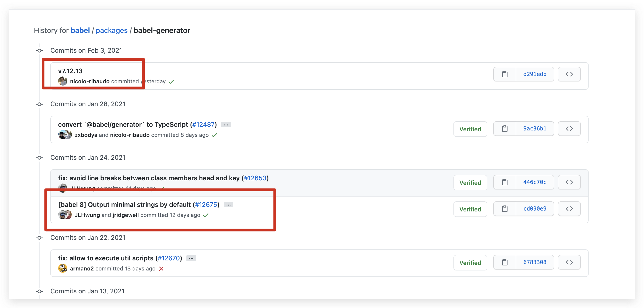Open pull request #12487 link
The width and height of the screenshot is (644, 308).
click(204, 124)
